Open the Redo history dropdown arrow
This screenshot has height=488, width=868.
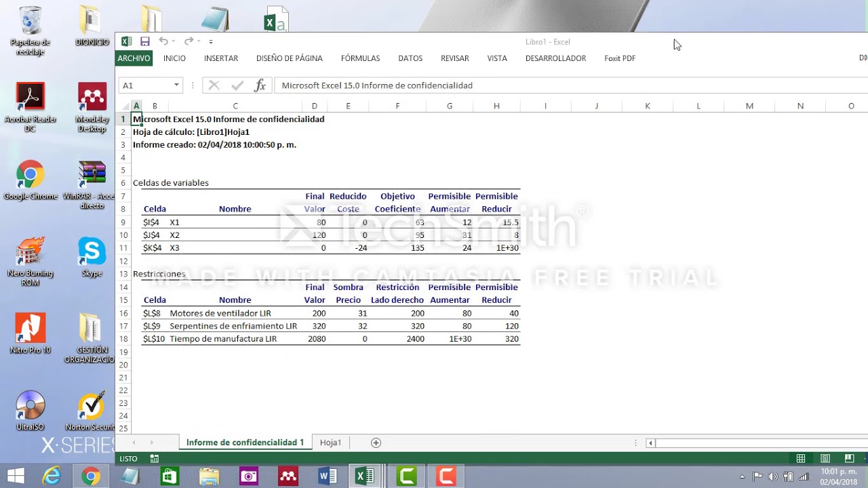click(199, 41)
